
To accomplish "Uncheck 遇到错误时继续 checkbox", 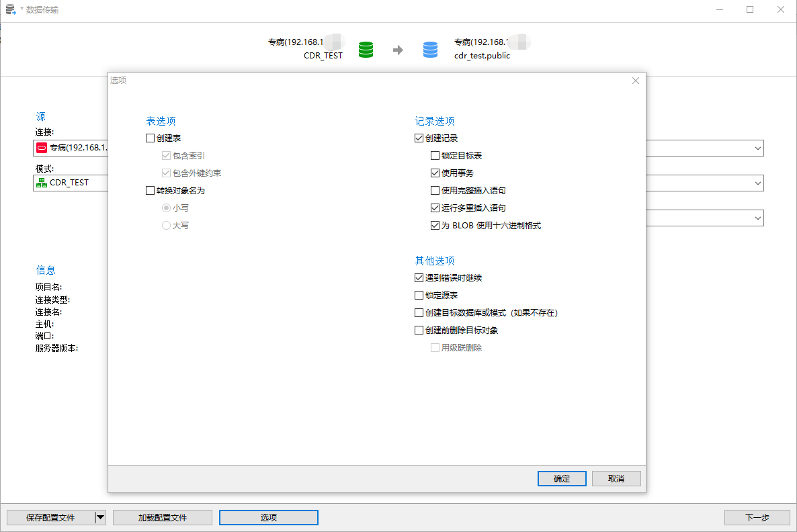I will [419, 278].
